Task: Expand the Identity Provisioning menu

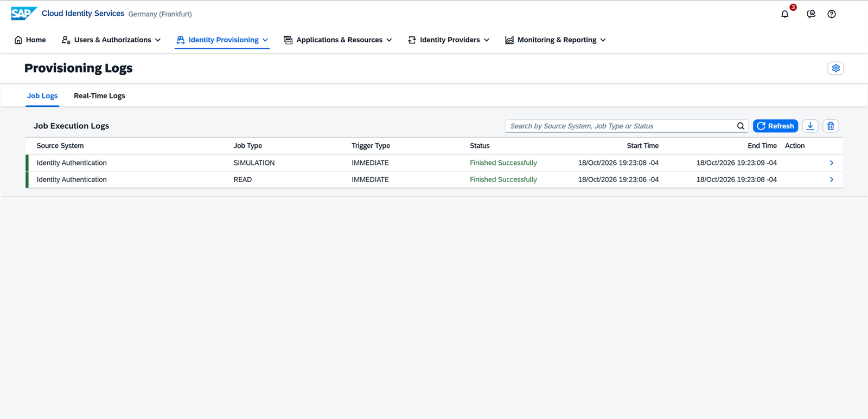Action: coord(222,40)
